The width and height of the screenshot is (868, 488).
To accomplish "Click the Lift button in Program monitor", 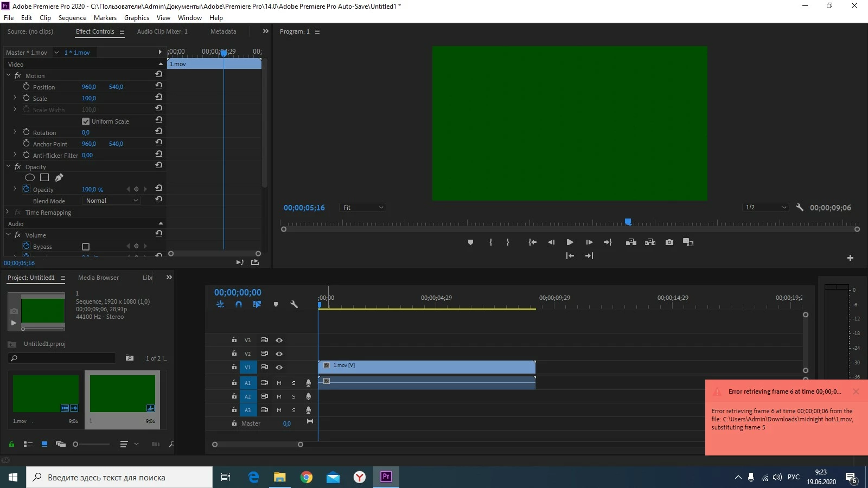I will (x=631, y=242).
